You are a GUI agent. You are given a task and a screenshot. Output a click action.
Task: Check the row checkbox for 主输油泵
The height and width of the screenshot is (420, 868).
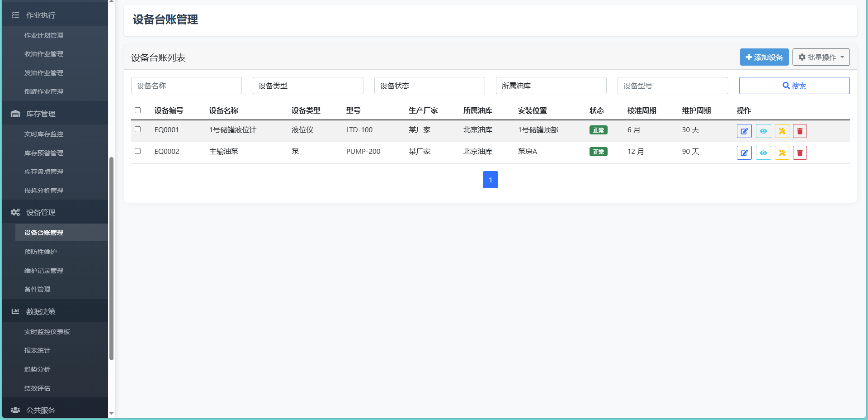(138, 151)
